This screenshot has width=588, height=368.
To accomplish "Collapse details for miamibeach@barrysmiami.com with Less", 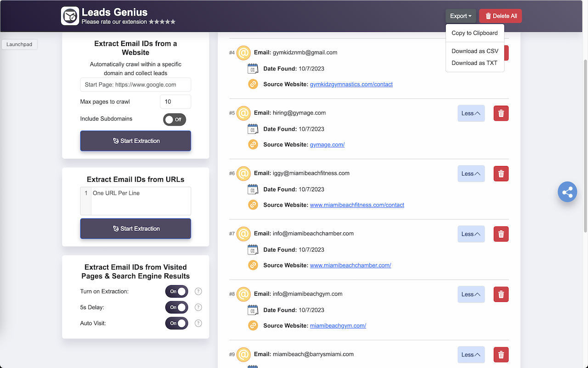I will click(x=471, y=355).
